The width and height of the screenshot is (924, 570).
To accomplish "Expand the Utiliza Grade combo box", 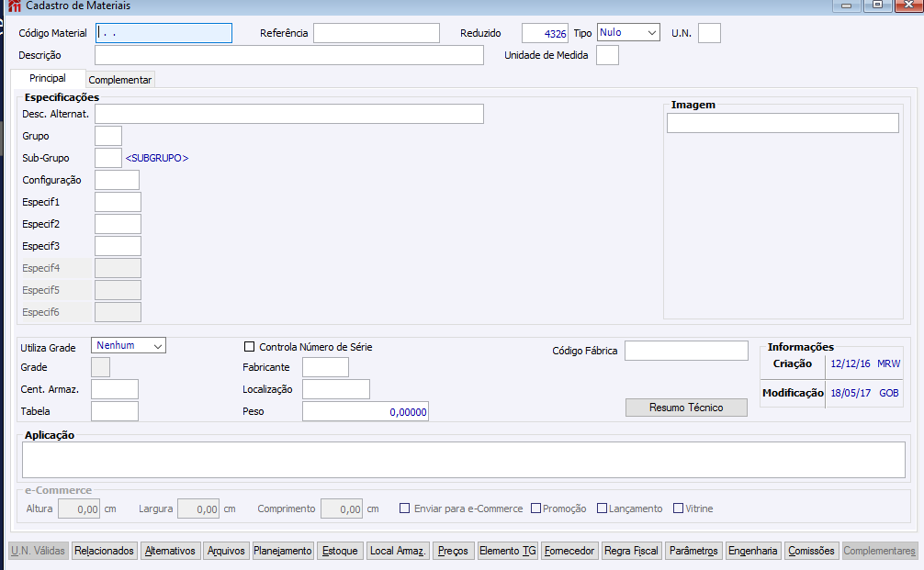I will [x=129, y=346].
